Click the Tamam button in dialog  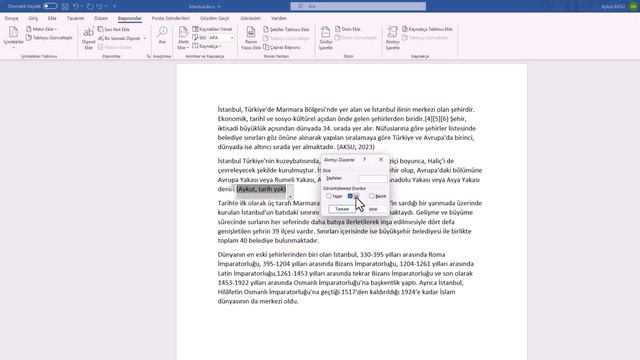coord(342,209)
